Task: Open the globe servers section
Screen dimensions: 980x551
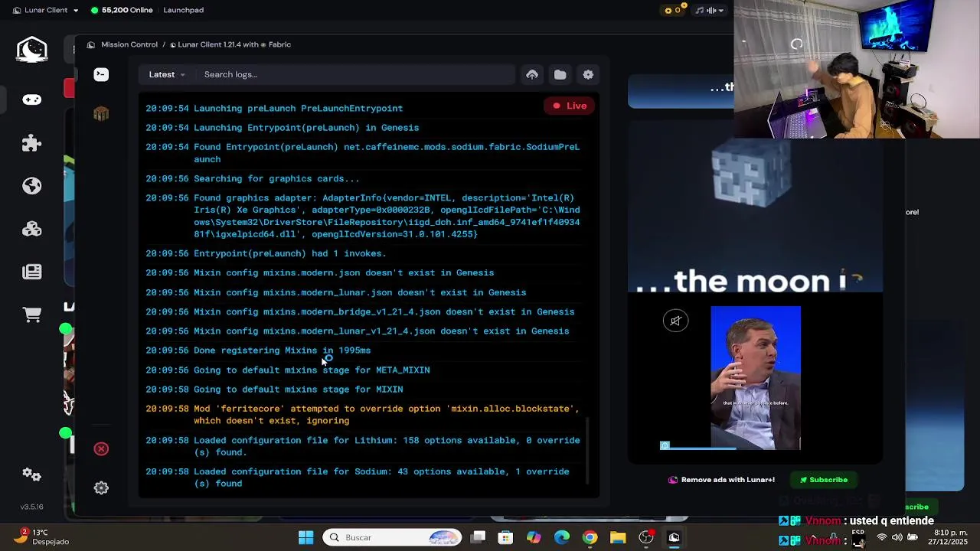Action: click(32, 186)
